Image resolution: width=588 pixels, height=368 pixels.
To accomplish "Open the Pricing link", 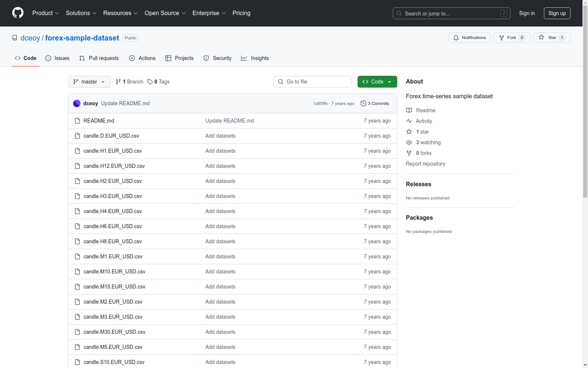I will [241, 13].
